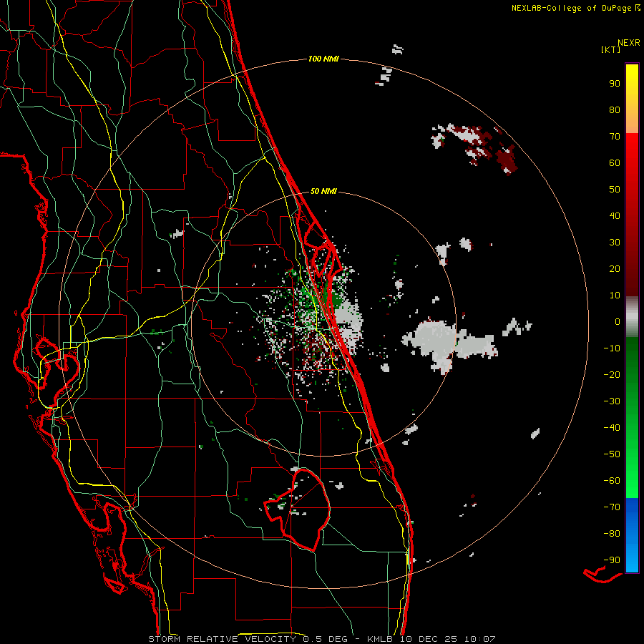The height and width of the screenshot is (644, 644).
Task: Click the 20 knot scale value
Action: tap(615, 268)
